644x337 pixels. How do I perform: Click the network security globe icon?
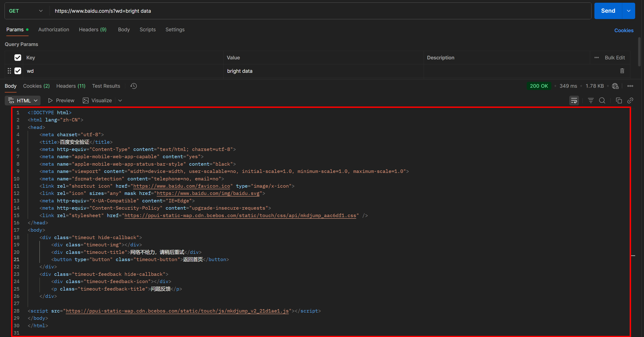tap(615, 86)
